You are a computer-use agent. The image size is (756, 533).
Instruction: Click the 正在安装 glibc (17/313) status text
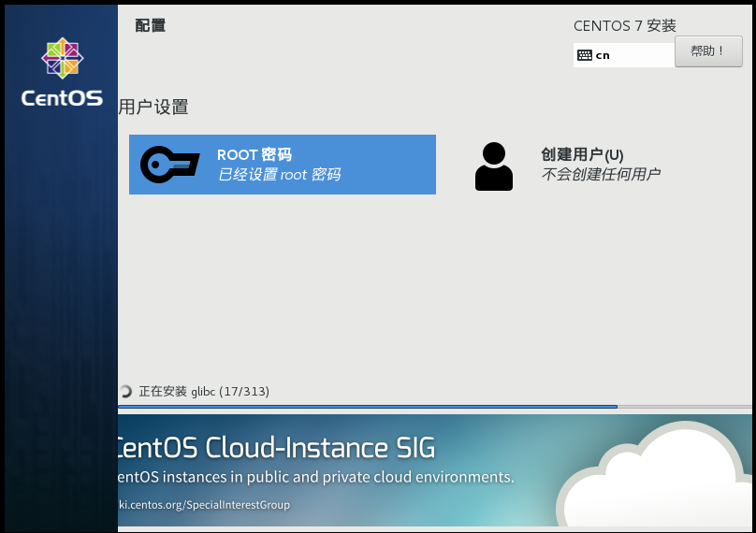pos(204,391)
